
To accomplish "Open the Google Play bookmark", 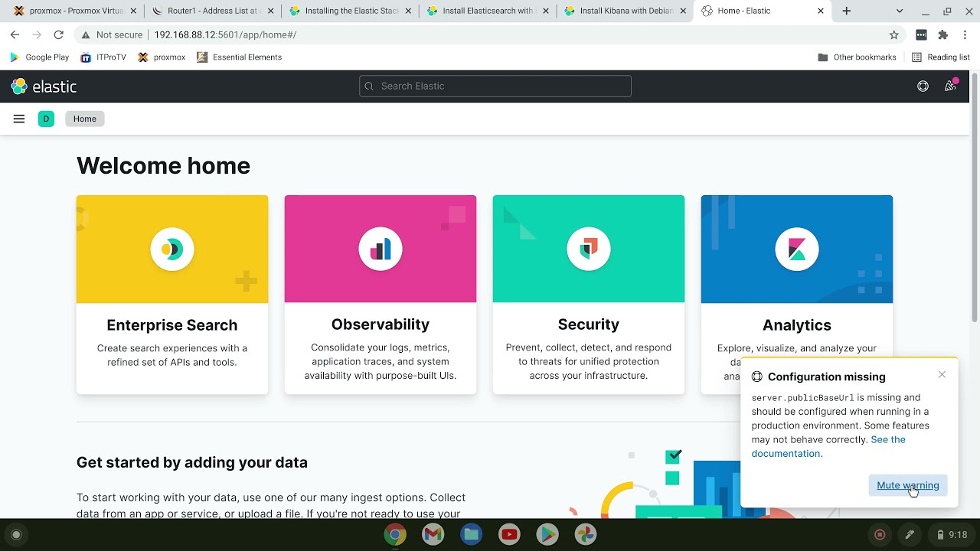I will (39, 57).
